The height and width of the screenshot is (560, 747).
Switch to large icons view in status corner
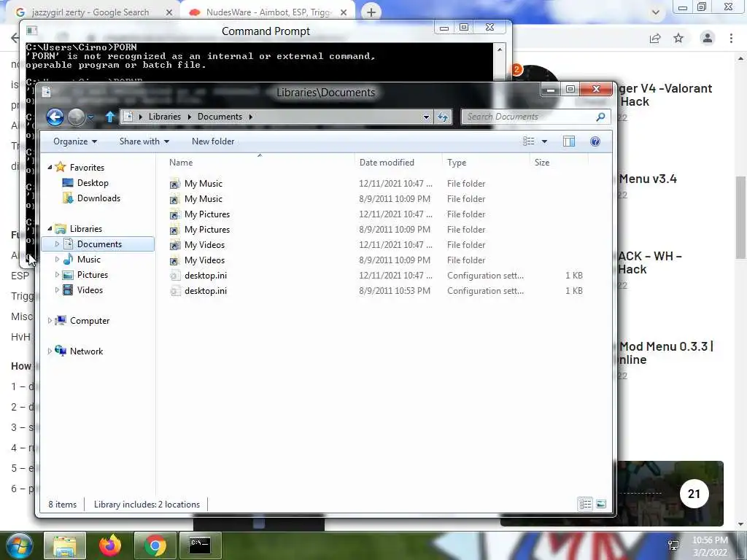pyautogui.click(x=601, y=504)
